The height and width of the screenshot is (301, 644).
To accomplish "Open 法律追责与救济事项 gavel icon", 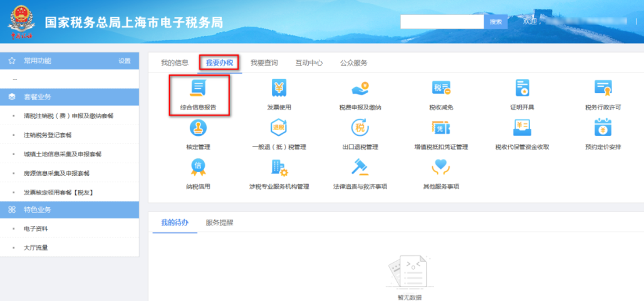I will pyautogui.click(x=360, y=167).
